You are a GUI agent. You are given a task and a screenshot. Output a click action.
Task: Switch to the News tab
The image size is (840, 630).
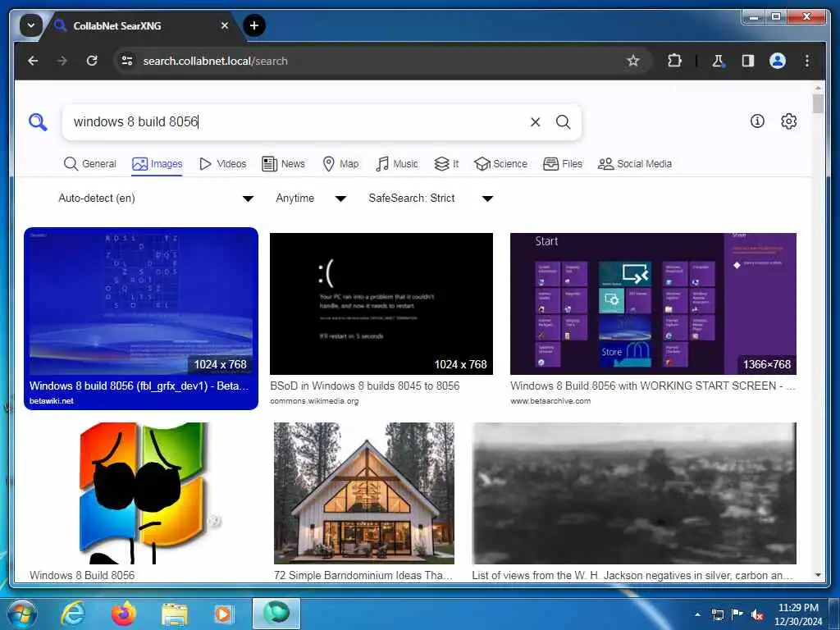click(x=283, y=164)
